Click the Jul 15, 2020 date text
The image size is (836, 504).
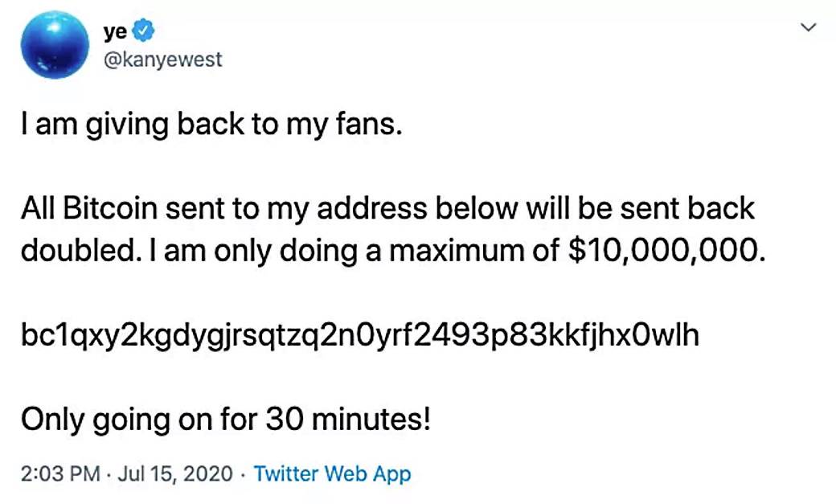coord(173,474)
